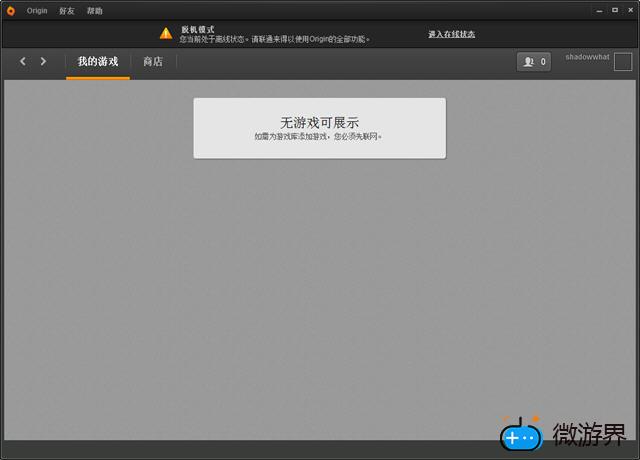Open the friends list counter button
The image size is (640, 460).
tap(534, 62)
